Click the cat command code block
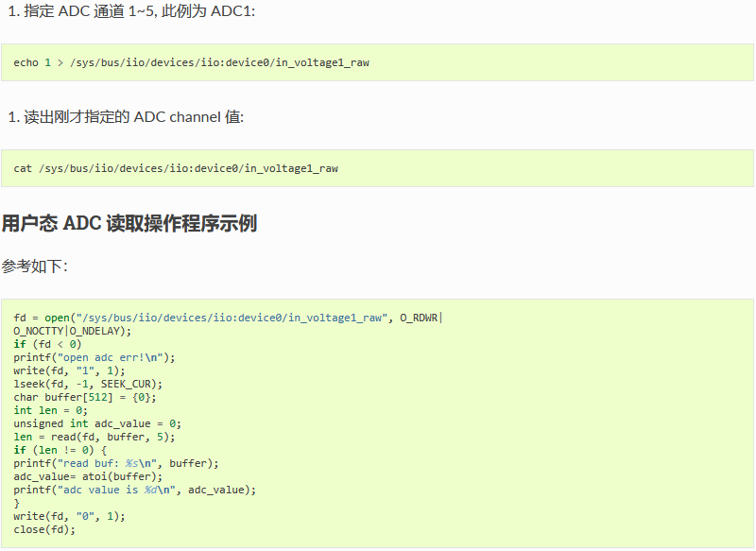 pos(377,168)
